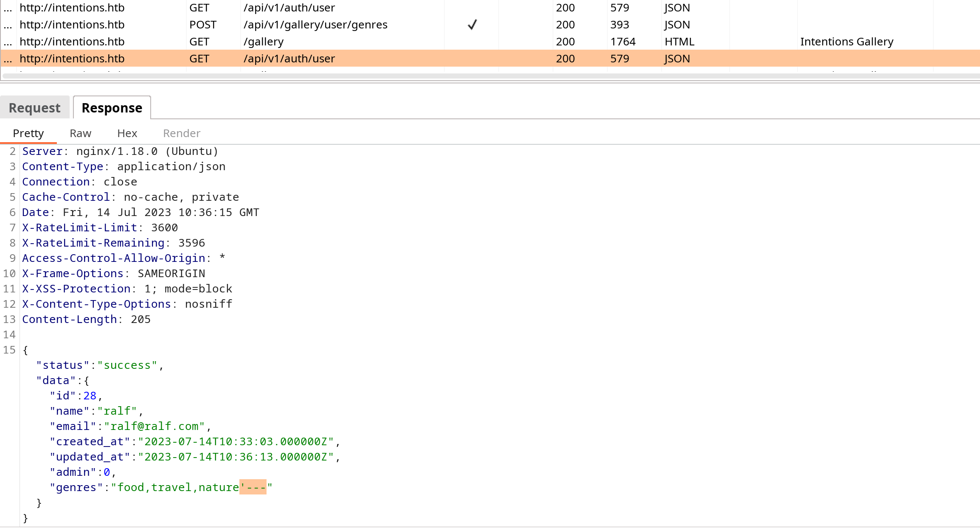Select the POST /api/v1/gallery/user/genres row
Screen dimensions: 980x528
point(490,25)
